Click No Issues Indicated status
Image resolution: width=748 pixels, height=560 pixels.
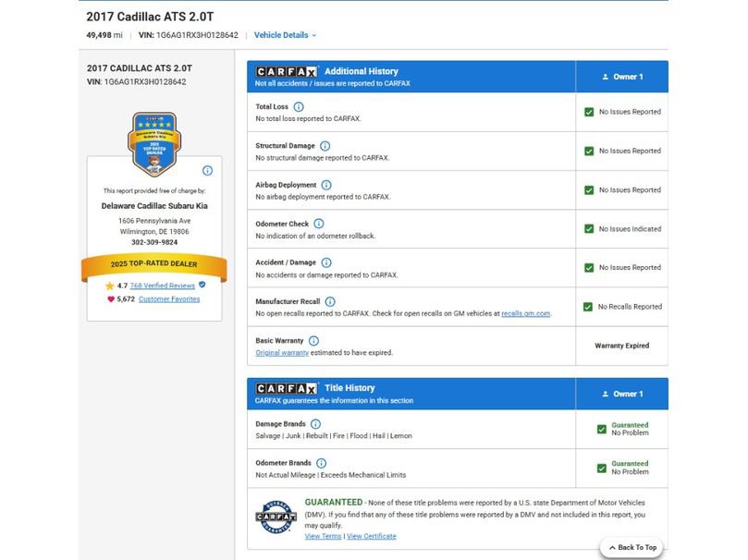click(630, 229)
